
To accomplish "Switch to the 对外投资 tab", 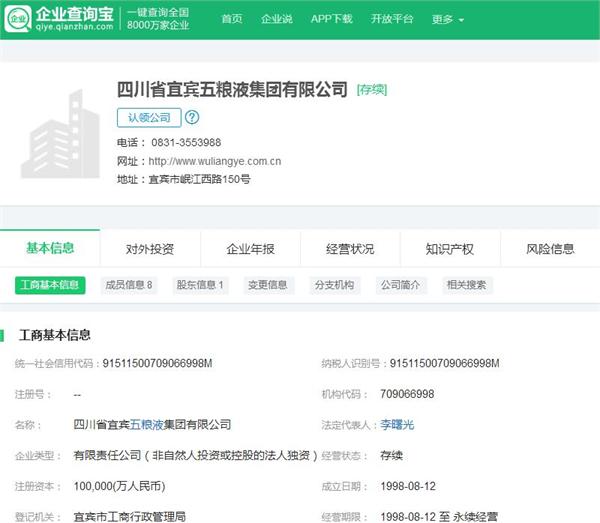I will click(150, 249).
